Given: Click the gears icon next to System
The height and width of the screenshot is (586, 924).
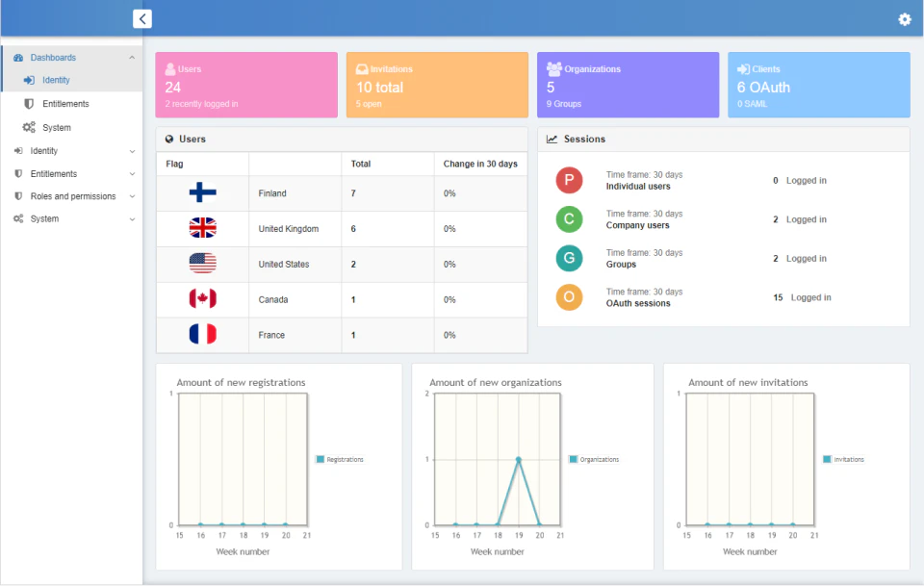Looking at the screenshot, I should 28,127.
